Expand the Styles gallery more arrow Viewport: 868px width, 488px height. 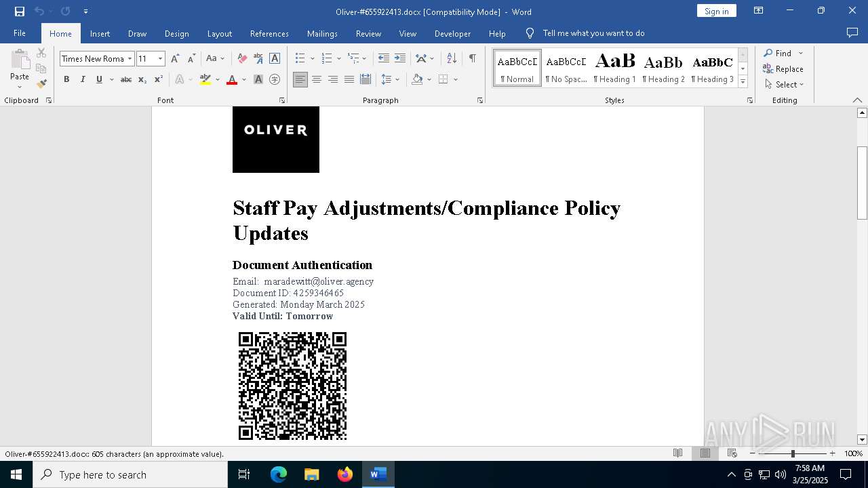pyautogui.click(x=743, y=82)
